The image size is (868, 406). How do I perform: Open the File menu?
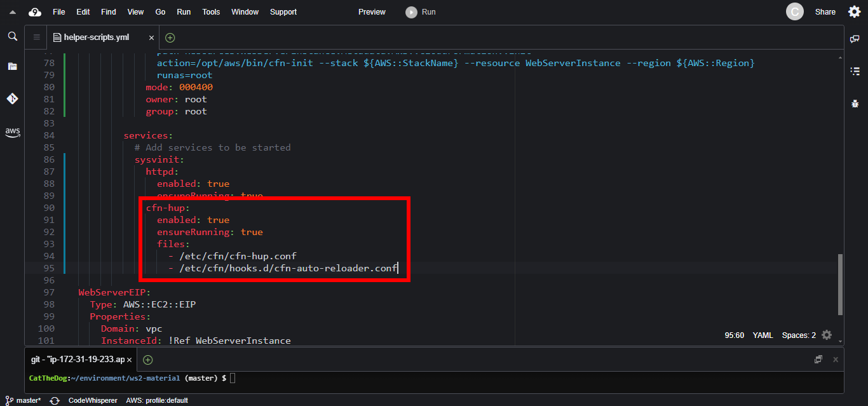coord(58,12)
